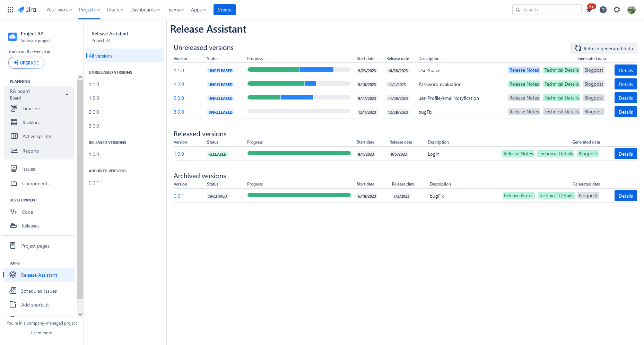Click the progress bar for version 1.1.0
This screenshot has width=644, height=345.
coord(299,70)
